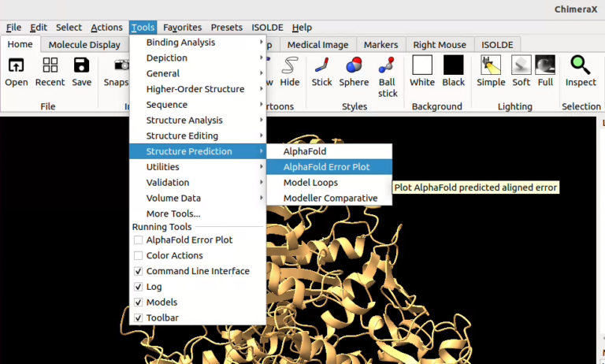Screen dimensions: 605x364
Task: Open the Actions menu
Action: (x=106, y=28)
